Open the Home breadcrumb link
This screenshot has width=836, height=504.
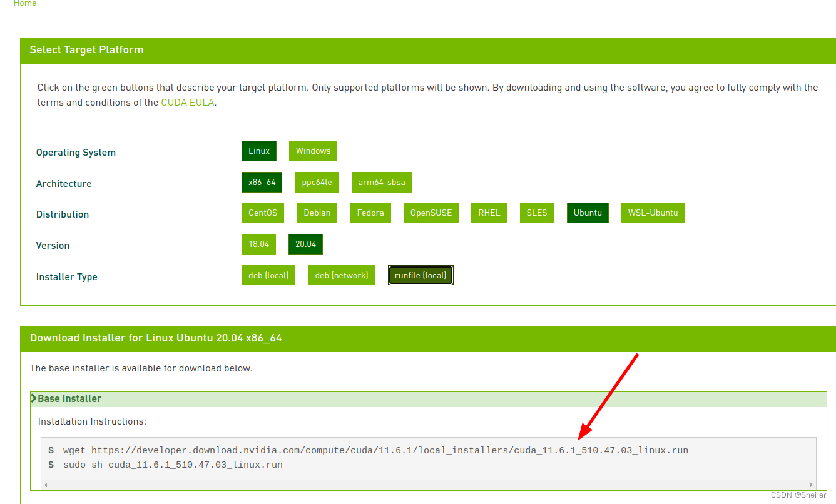coord(25,3)
